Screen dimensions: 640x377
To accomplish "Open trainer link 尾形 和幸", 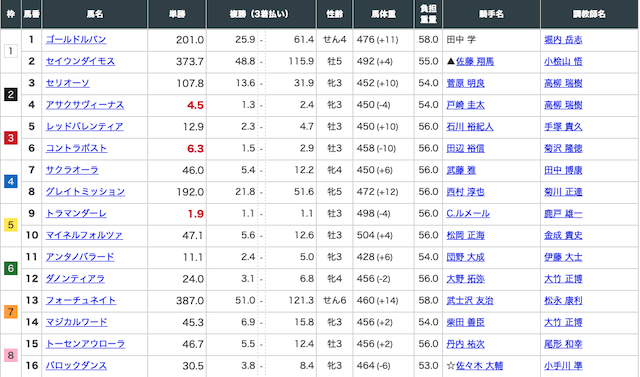I will pos(563,344).
